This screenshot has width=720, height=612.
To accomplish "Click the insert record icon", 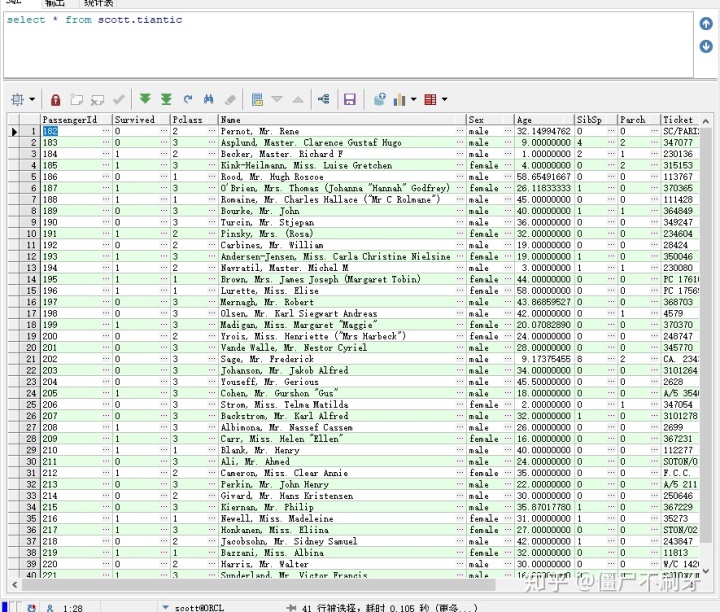I will (76, 99).
